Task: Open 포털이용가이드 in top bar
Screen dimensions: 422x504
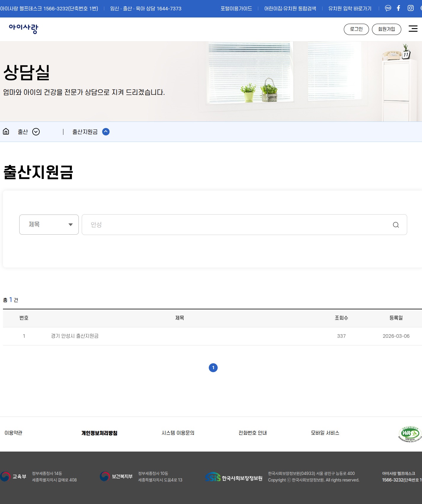Action: (x=236, y=9)
